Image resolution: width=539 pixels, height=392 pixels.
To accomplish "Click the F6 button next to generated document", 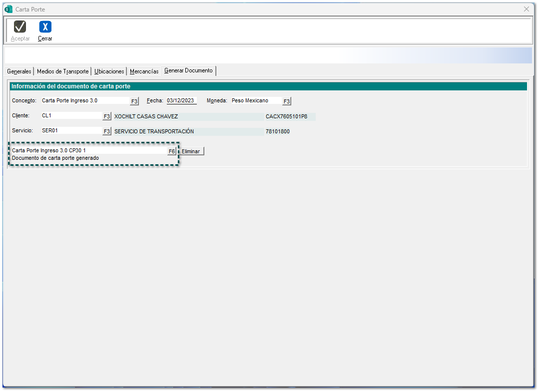I will click(x=171, y=151).
